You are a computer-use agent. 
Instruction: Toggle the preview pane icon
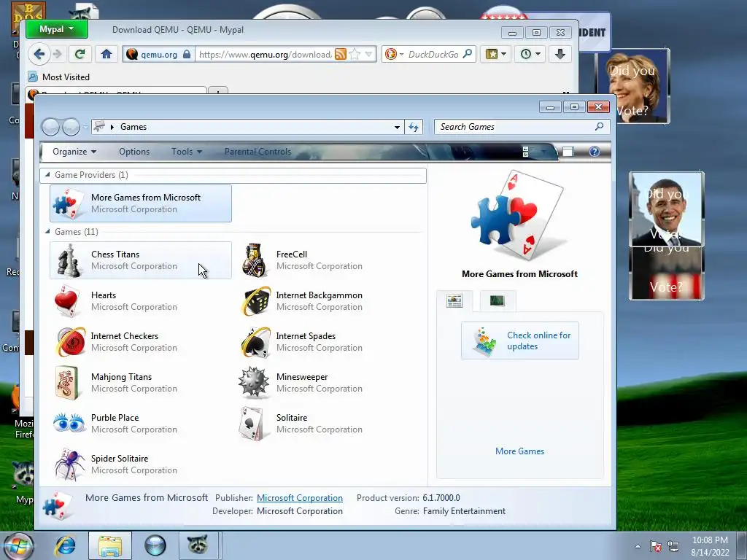(x=568, y=152)
